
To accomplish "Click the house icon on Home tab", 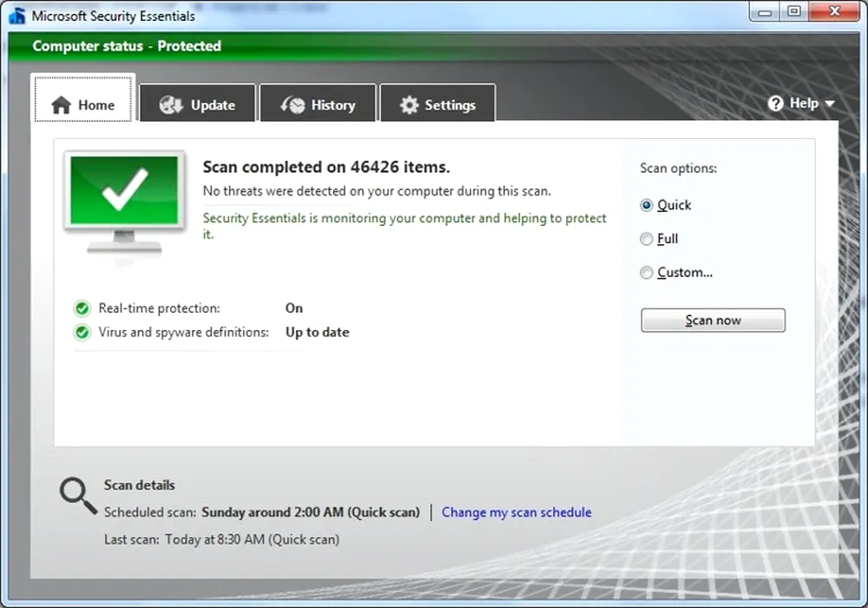I will 61,105.
